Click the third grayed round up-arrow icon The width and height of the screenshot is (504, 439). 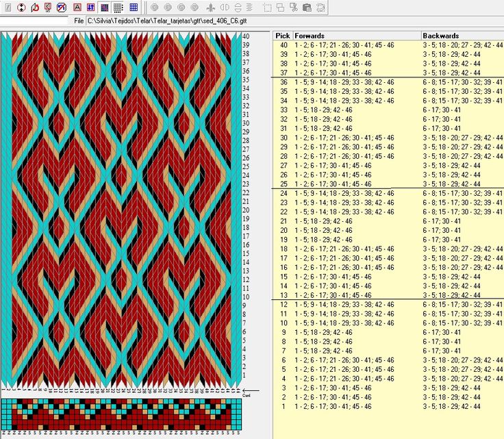pos(181,7)
